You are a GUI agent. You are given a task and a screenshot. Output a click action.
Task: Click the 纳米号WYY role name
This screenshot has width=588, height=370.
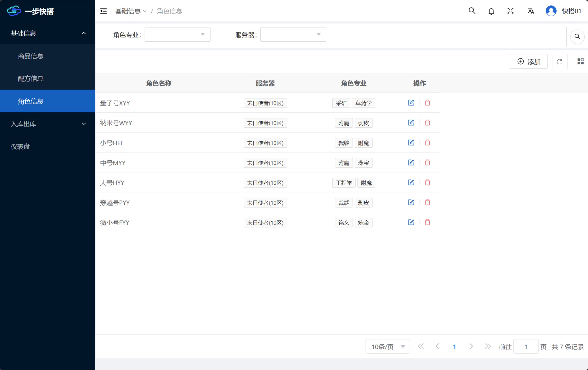coord(116,123)
